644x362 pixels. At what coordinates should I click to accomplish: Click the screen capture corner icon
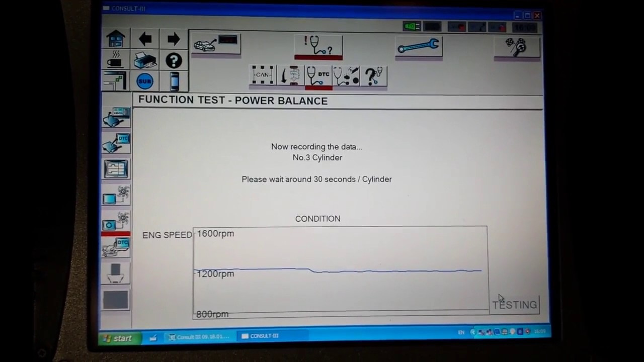coord(115,80)
